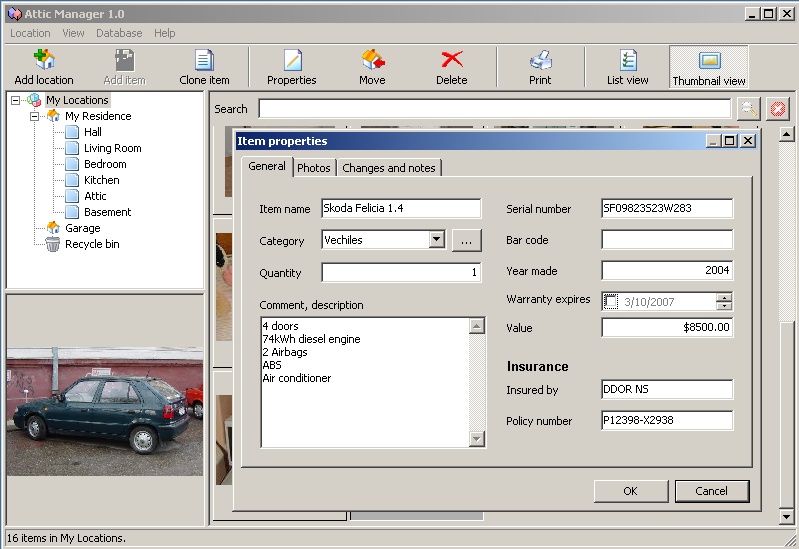Switch to List view
The image size is (799, 549).
(627, 67)
